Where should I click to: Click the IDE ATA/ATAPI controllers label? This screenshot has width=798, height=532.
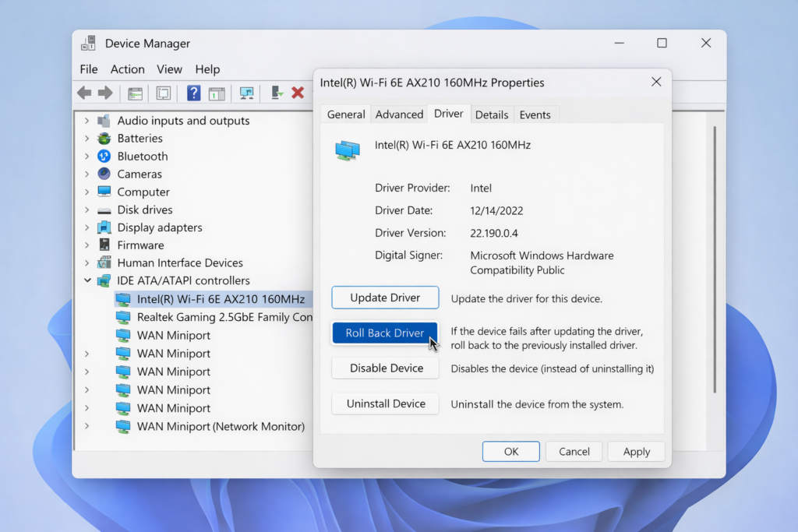(183, 280)
